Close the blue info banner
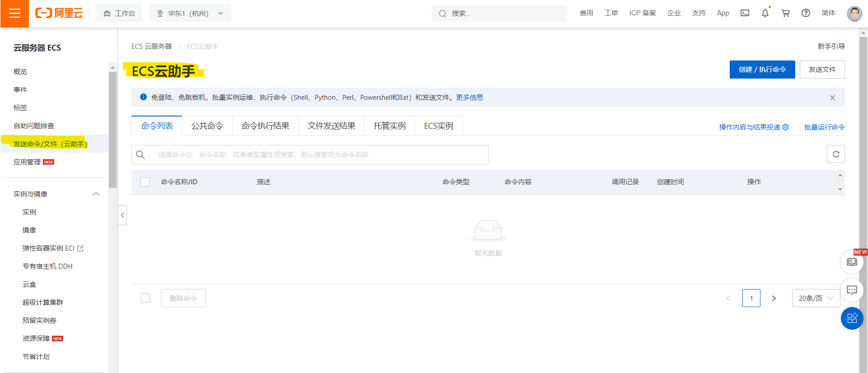 click(832, 98)
